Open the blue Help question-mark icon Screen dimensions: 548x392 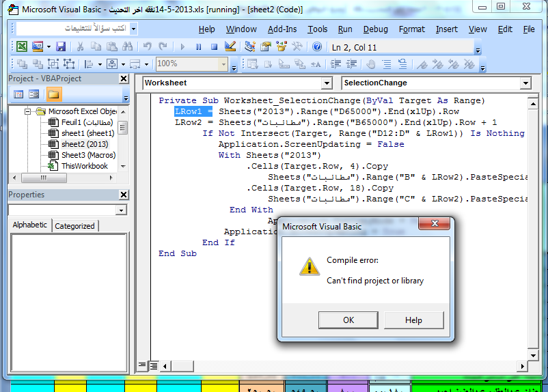tap(316, 46)
